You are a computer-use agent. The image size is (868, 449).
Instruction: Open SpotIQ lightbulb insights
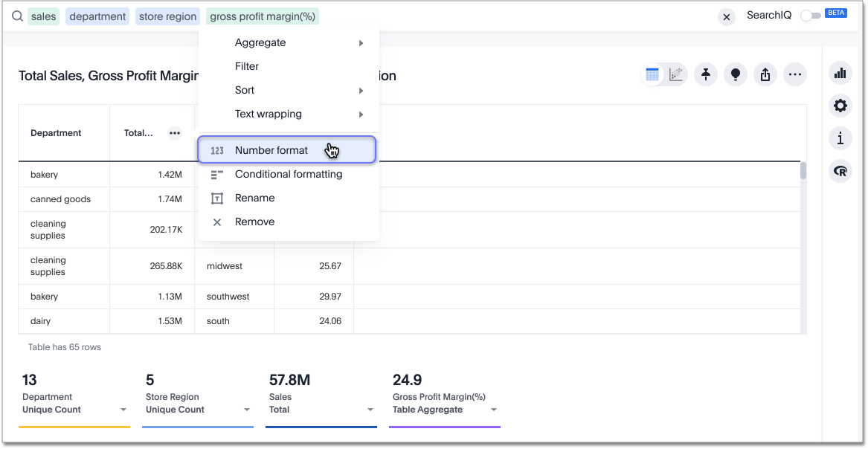point(736,74)
